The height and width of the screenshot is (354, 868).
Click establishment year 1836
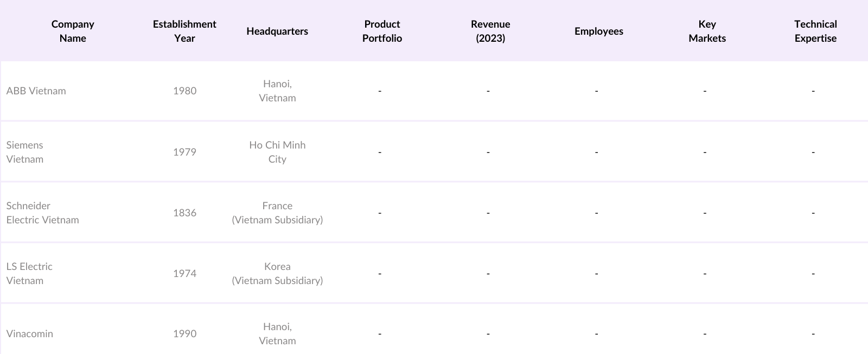[x=184, y=213]
